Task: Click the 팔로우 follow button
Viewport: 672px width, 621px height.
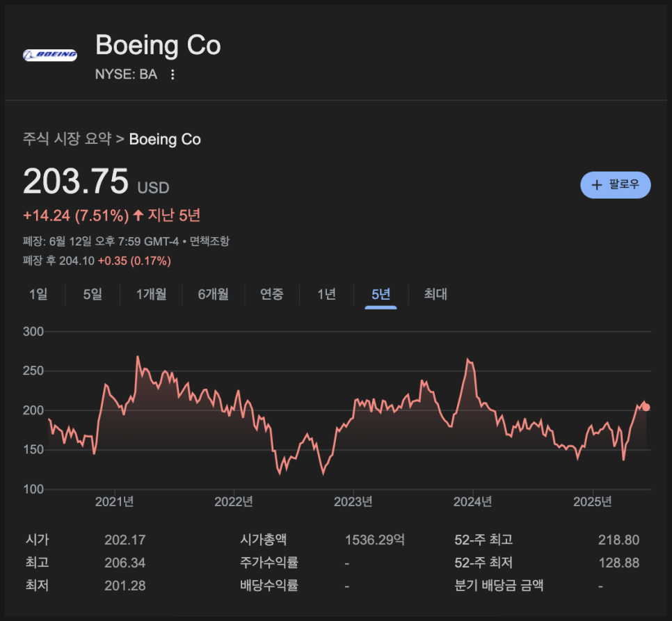Action: [x=616, y=185]
